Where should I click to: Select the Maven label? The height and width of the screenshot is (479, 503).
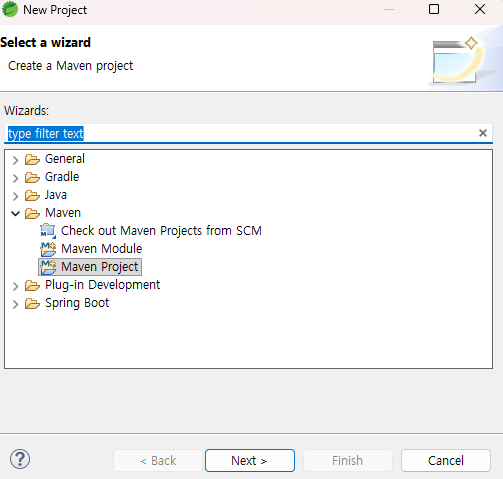63,213
